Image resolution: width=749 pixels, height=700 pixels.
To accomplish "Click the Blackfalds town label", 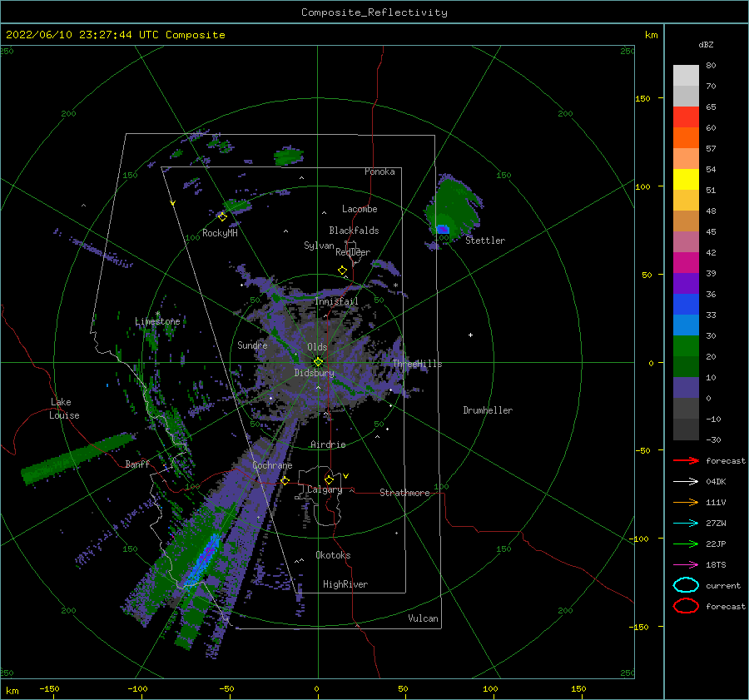I will 354,231.
